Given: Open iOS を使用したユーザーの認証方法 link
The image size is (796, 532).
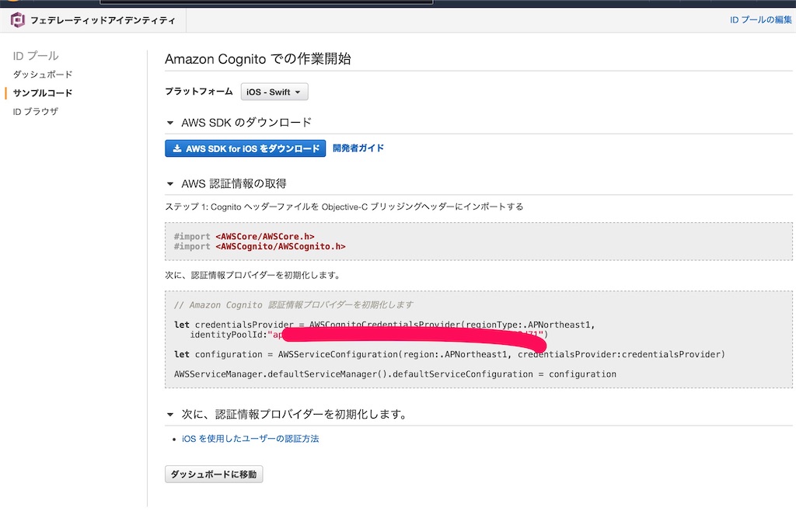Looking at the screenshot, I should (x=250, y=439).
